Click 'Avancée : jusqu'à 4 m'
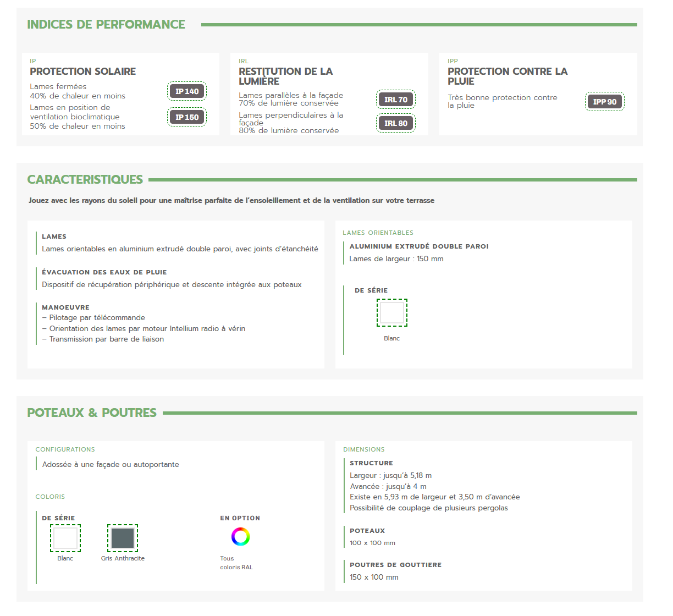 [x=388, y=487]
